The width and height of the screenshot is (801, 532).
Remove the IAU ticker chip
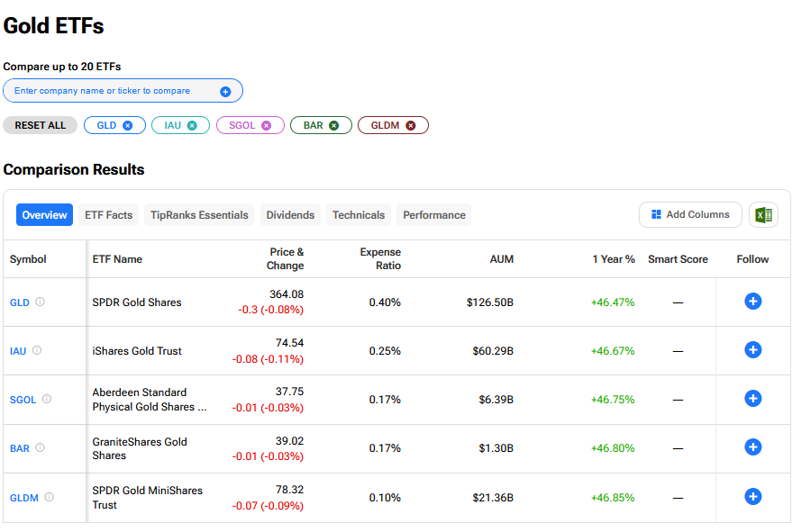pos(192,126)
